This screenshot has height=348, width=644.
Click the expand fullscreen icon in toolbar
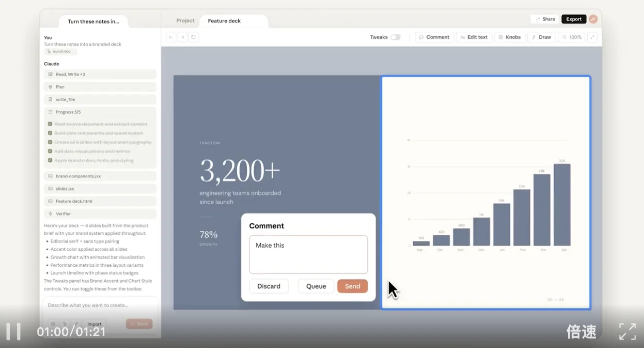[x=592, y=37]
